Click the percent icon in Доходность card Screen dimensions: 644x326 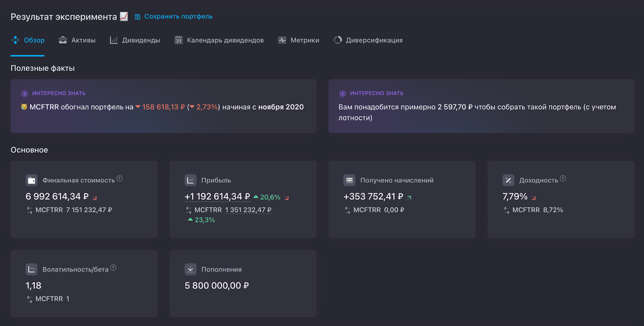click(508, 180)
